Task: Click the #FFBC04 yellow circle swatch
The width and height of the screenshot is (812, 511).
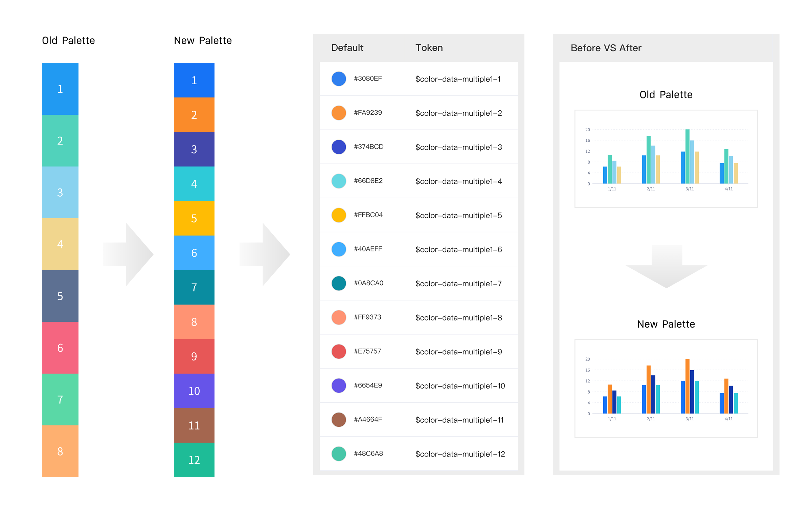Action: point(339,215)
